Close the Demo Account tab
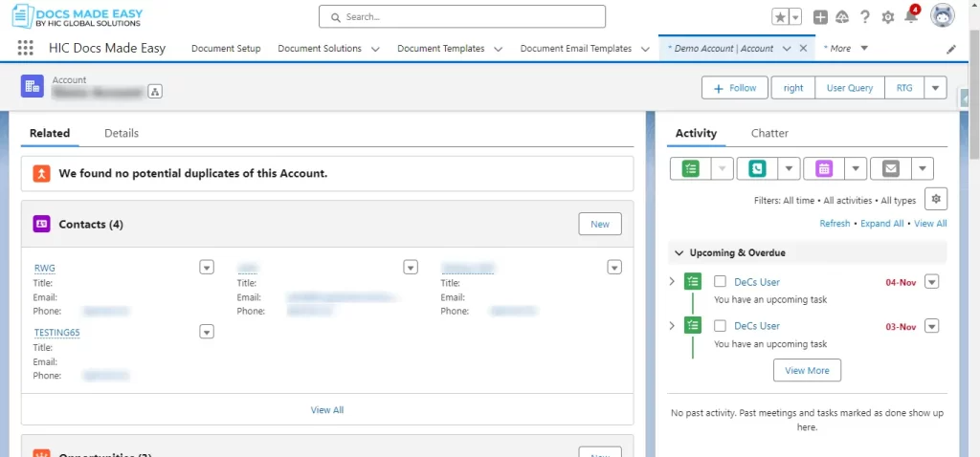Viewport: 980px width, 457px height. (804, 48)
